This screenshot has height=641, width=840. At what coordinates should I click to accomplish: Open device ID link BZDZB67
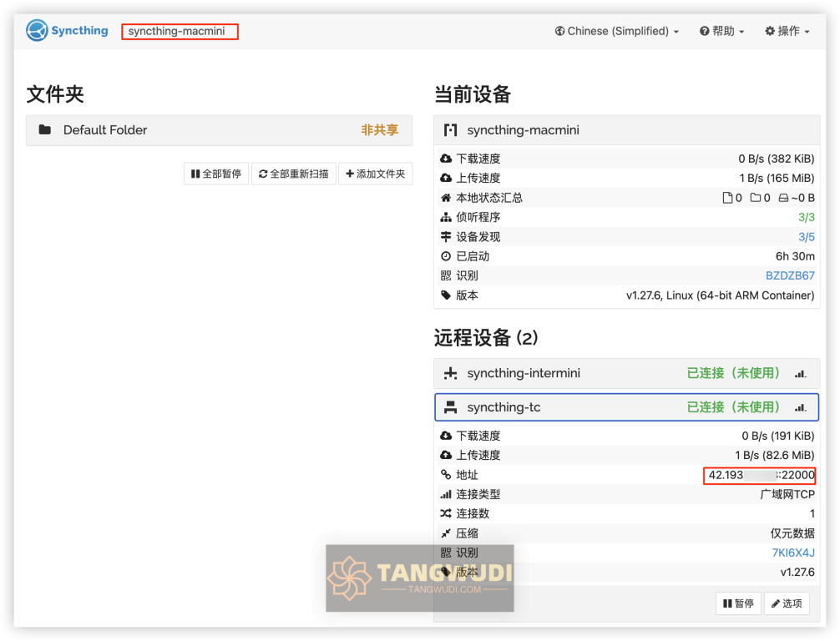pyautogui.click(x=790, y=275)
